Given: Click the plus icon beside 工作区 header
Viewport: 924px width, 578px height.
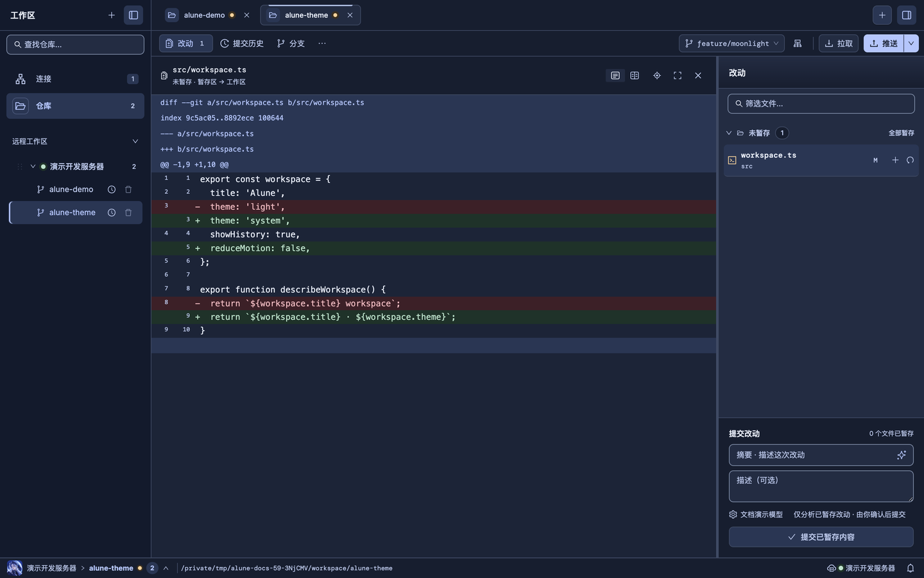Looking at the screenshot, I should [x=112, y=15].
